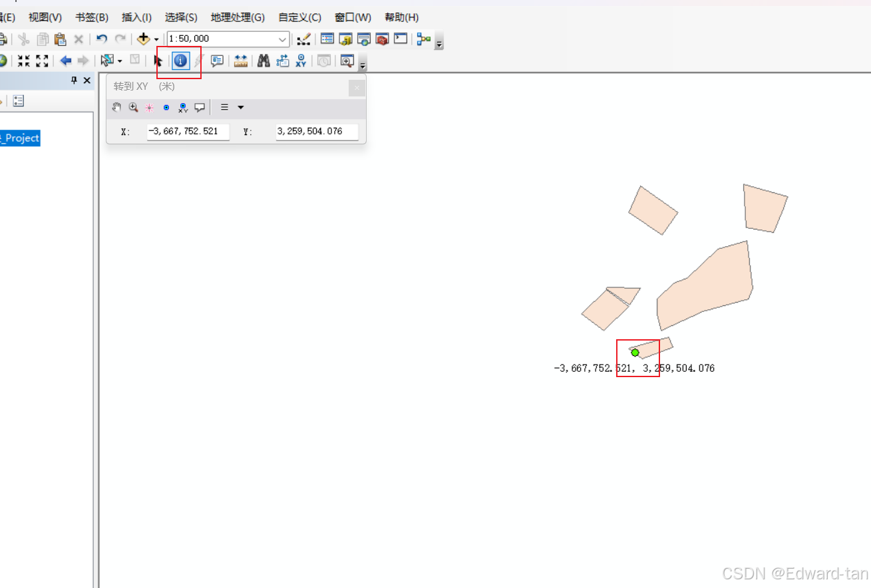Open the 地理处理(G) menu
This screenshot has height=588, width=871.
(238, 17)
